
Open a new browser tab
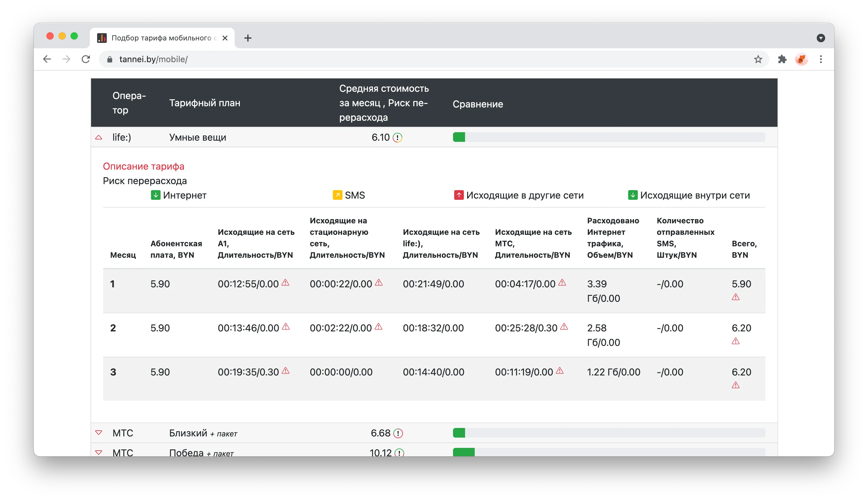tap(248, 38)
